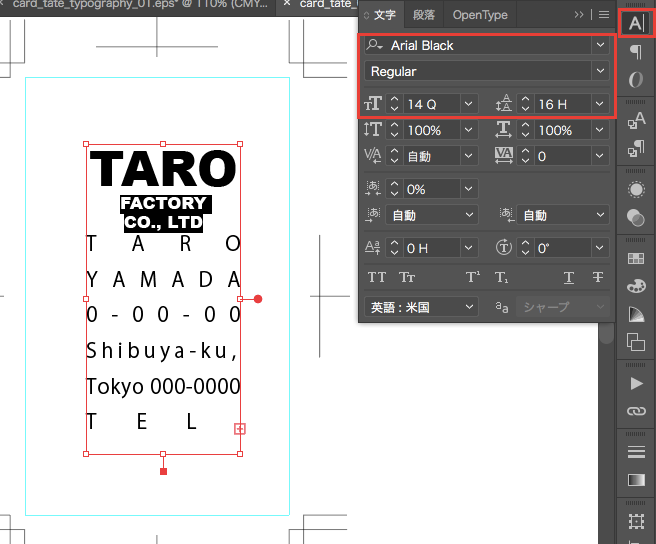
Task: Expand the Arial Black font family dropdown
Action: 599,46
